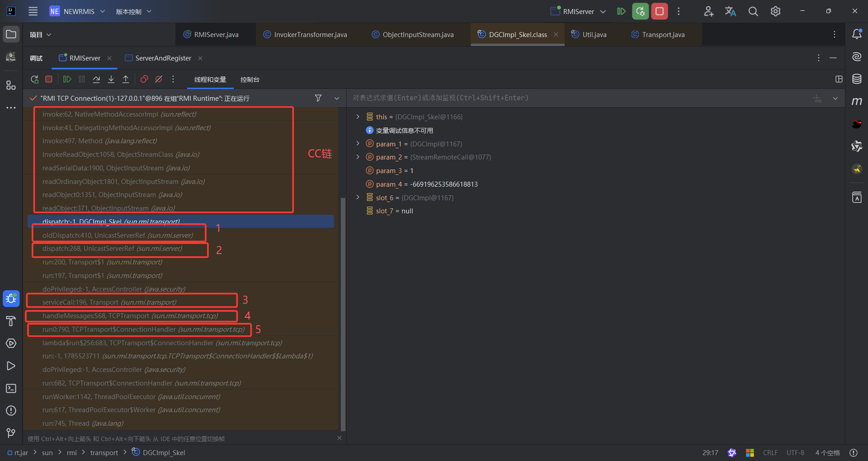Open Code With Me user icon
The height and width of the screenshot is (461, 868).
(x=708, y=11)
